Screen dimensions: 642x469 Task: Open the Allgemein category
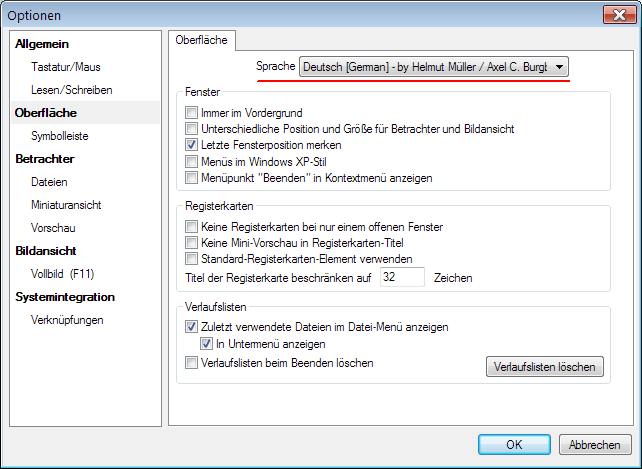tap(42, 44)
